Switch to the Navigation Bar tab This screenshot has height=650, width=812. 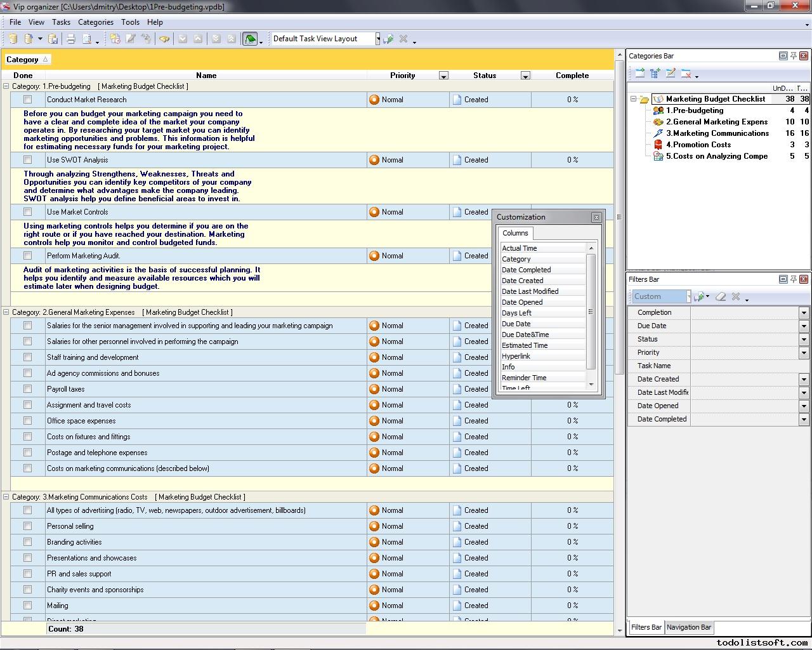tap(688, 627)
